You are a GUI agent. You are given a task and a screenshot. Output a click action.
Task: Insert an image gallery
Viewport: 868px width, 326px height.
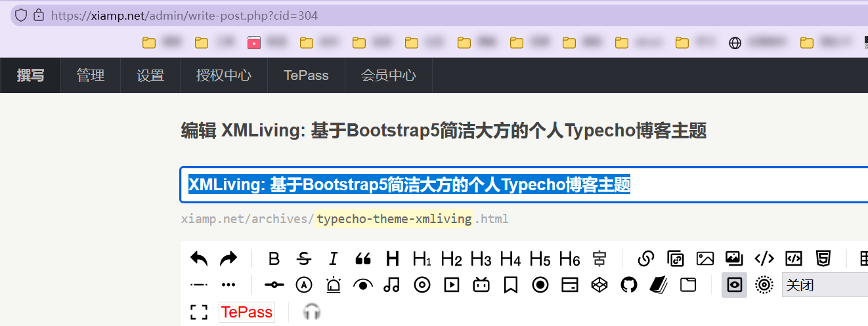[734, 258]
